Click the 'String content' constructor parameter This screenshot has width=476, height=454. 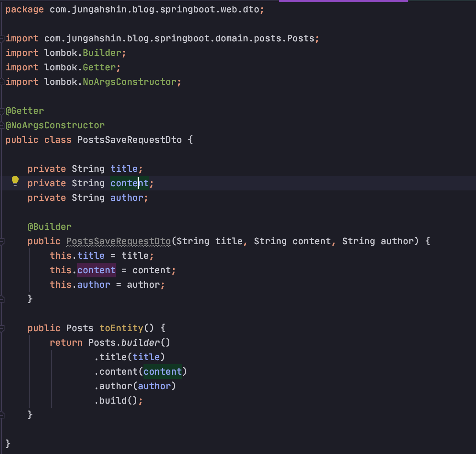(x=292, y=241)
